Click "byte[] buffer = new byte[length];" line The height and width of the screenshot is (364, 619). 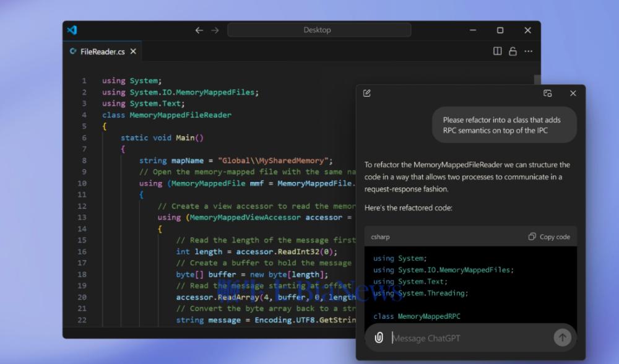252,274
